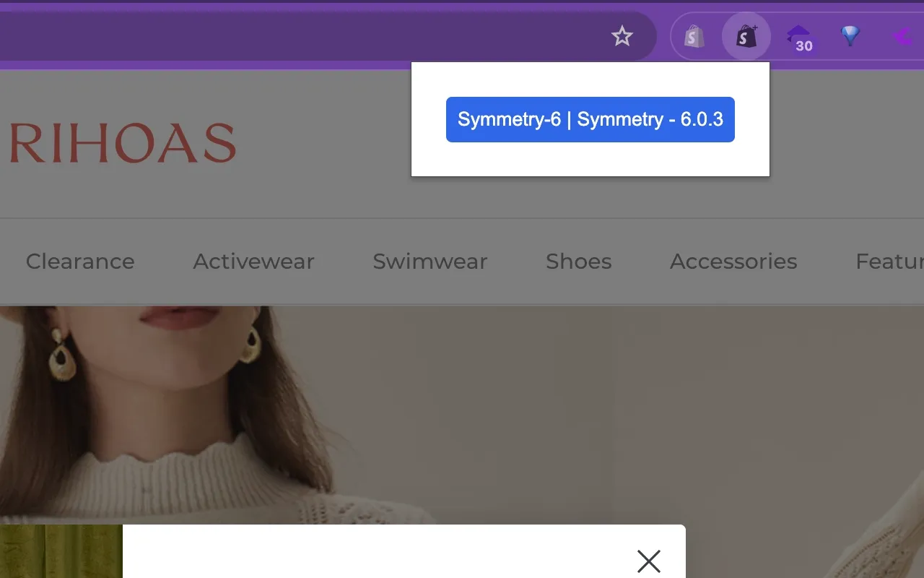Open the extension with the 30 badge
Screen dimensions: 924x578
coord(799,38)
